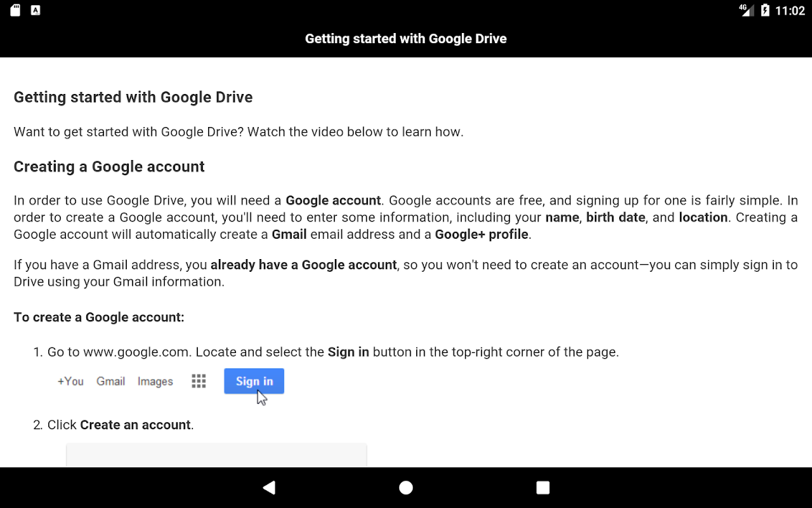
Task: Tap the "To create a Google account:" subheading
Action: click(x=99, y=317)
